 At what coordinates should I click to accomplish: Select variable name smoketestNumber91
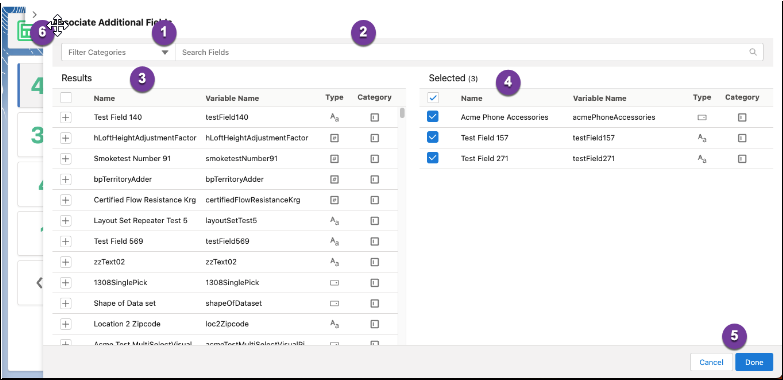(242, 158)
